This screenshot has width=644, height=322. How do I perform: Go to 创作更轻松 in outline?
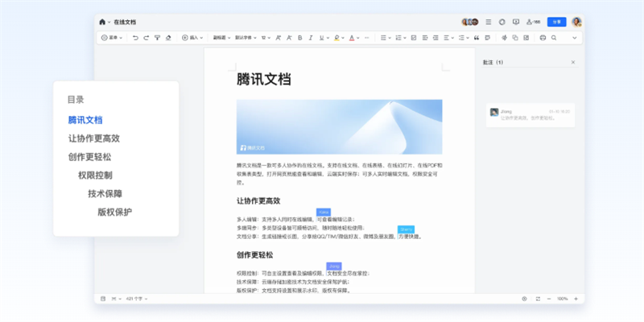click(89, 157)
